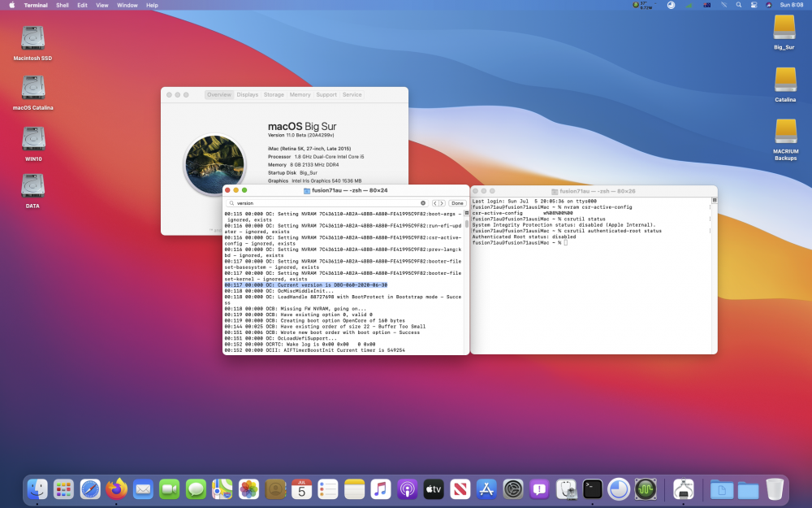This screenshot has width=812, height=508.
Task: Open Big_Sur drive on desktop
Action: (784, 32)
